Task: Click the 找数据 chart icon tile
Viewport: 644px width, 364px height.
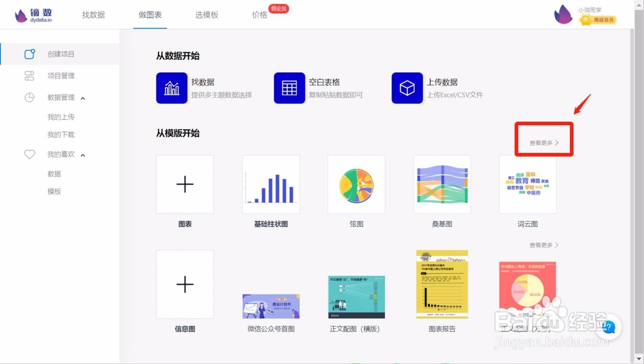Action: (172, 88)
